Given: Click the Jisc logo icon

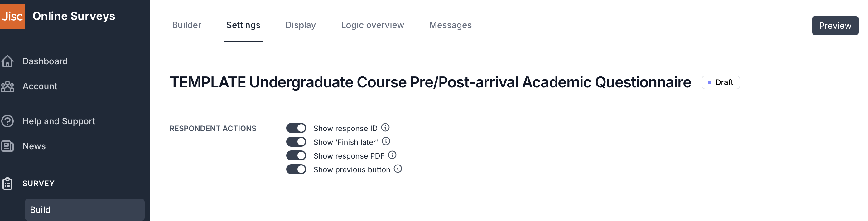Looking at the screenshot, I should [12, 16].
